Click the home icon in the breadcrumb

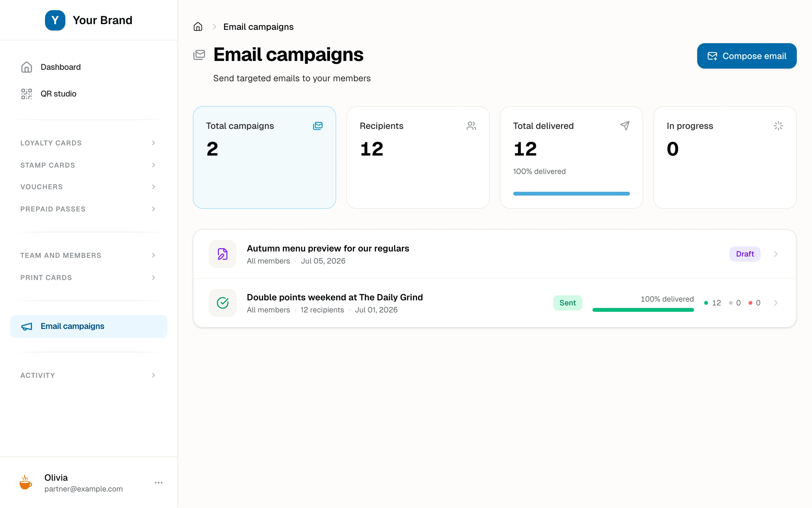tap(198, 27)
